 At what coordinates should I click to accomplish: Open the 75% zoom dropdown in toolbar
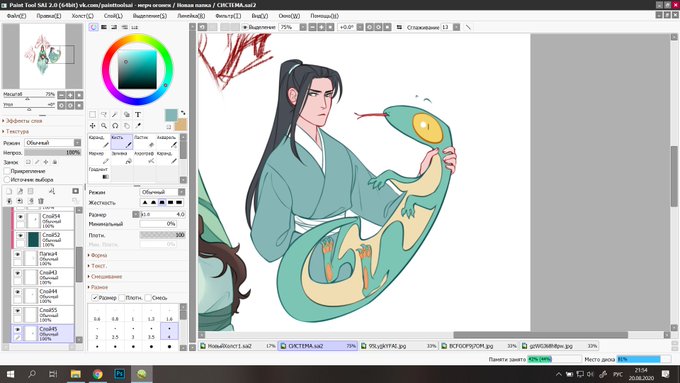[x=303, y=27]
